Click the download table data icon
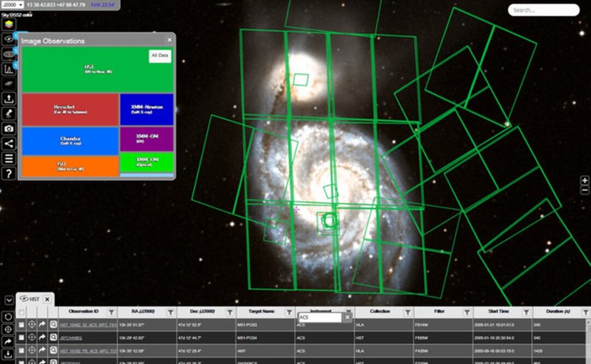Viewport: 591px width, 364px height. [x=9, y=354]
